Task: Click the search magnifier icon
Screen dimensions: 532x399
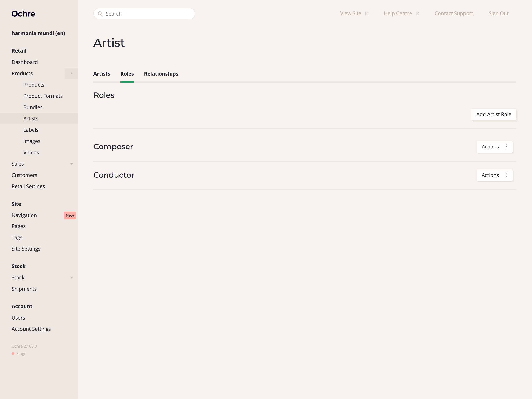Action: point(100,14)
